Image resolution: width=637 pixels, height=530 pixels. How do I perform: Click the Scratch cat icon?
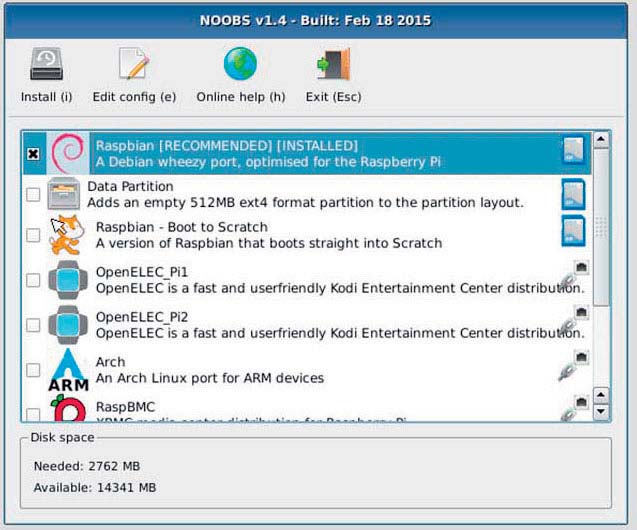[x=67, y=235]
